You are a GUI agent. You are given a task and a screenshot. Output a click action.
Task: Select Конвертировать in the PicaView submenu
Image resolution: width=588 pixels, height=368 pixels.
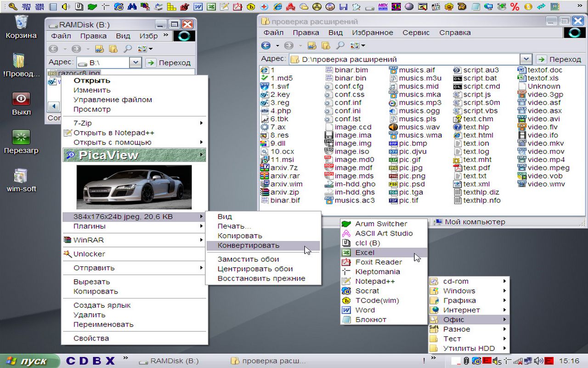248,246
